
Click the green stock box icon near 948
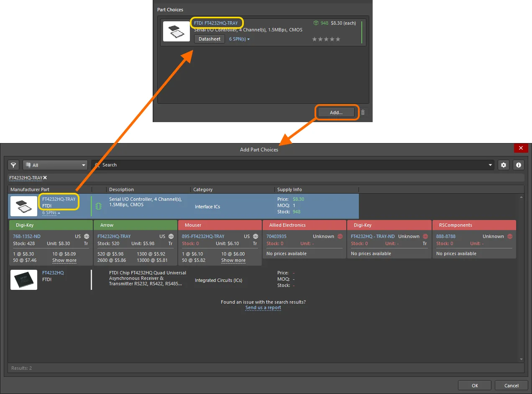click(x=316, y=23)
